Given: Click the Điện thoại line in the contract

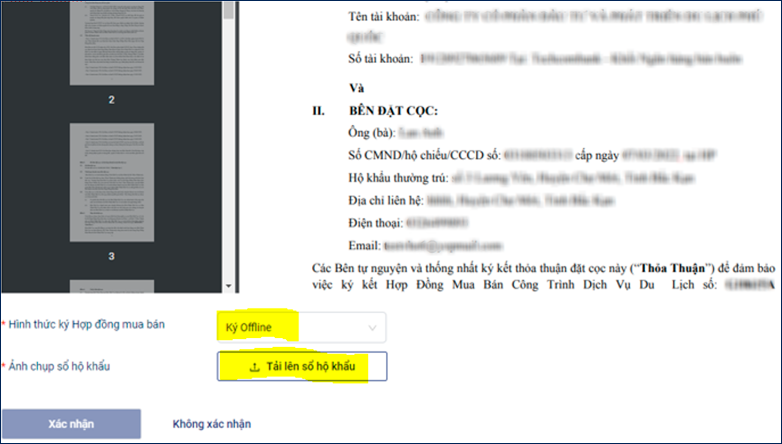Looking at the screenshot, I should coord(408,223).
